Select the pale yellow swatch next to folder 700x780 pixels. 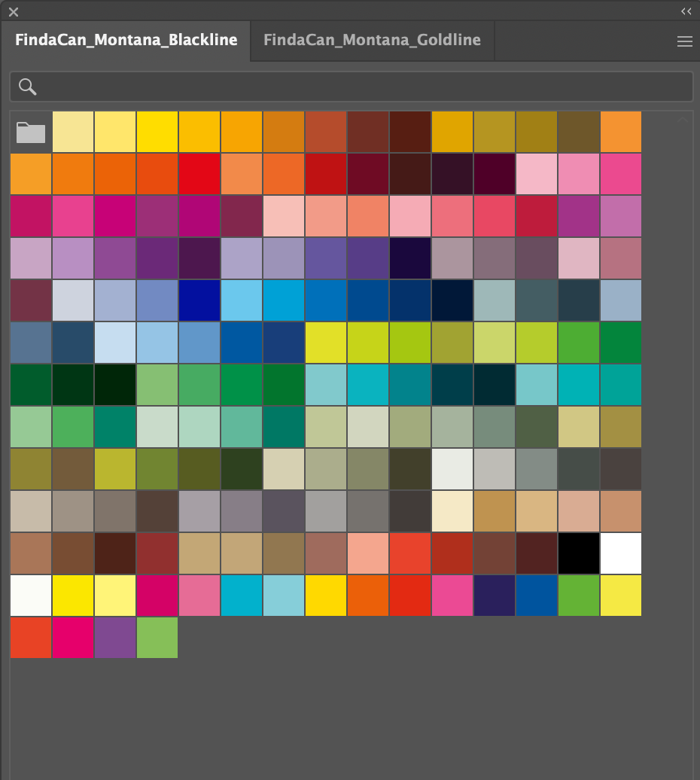pos(73,133)
